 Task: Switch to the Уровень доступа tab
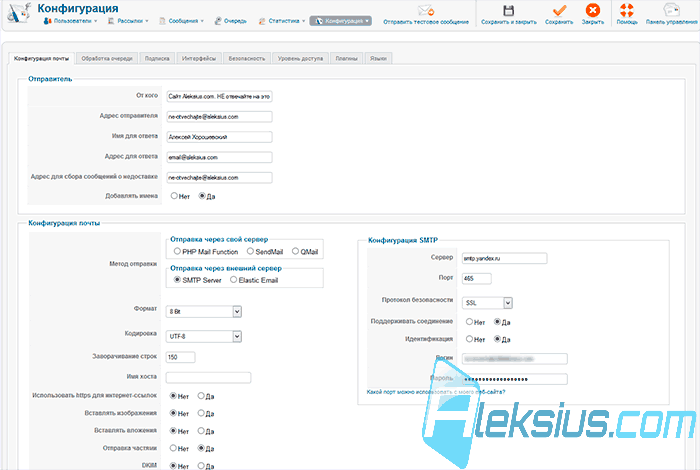[300, 58]
